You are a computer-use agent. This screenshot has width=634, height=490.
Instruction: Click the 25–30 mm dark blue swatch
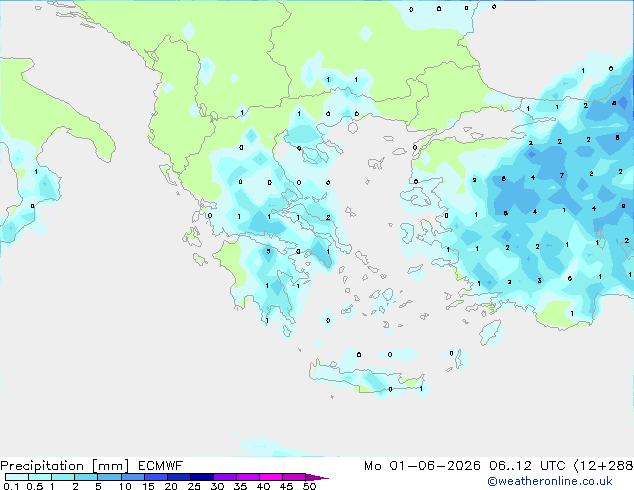coord(201,477)
